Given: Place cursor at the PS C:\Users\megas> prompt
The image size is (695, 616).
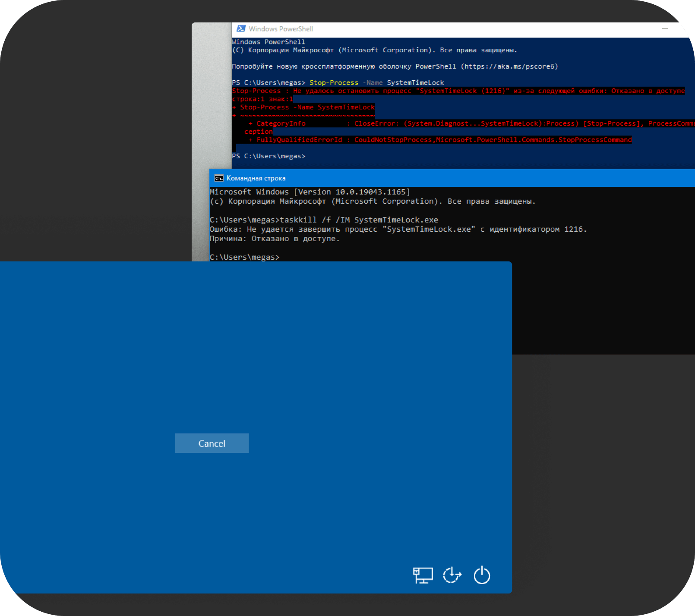Looking at the screenshot, I should (269, 156).
